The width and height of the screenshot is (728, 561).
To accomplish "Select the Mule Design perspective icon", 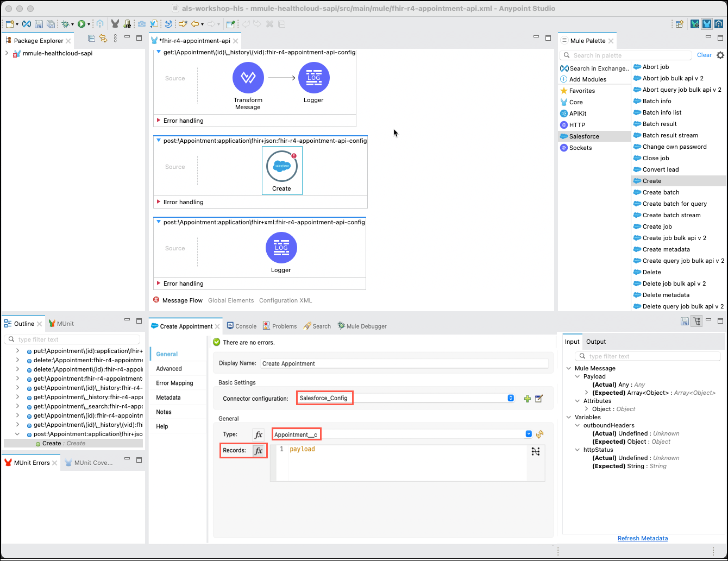I will [x=707, y=24].
